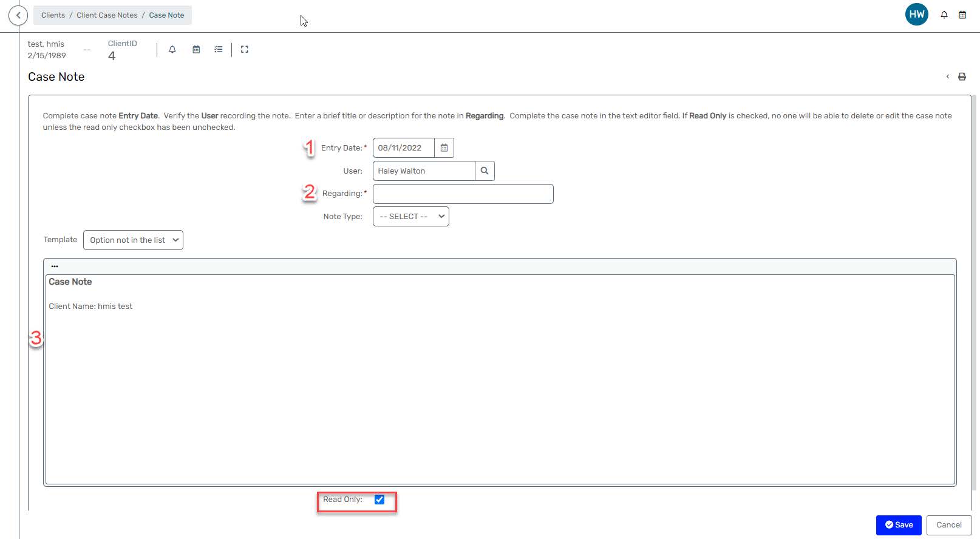980x539 pixels.
Task: Open the Template dropdown list
Action: (x=133, y=240)
